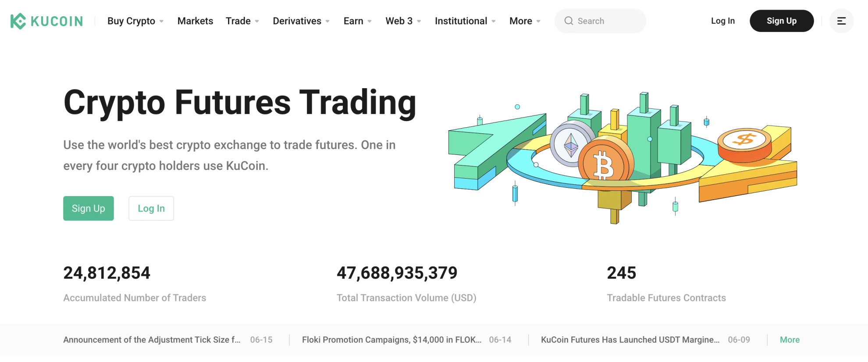Select Markets in the navigation bar

point(195,21)
